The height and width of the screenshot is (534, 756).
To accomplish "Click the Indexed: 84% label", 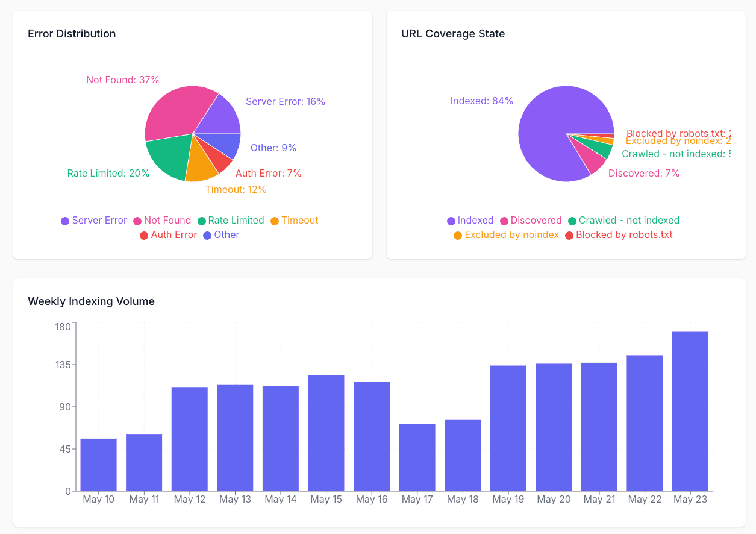I will pos(483,101).
